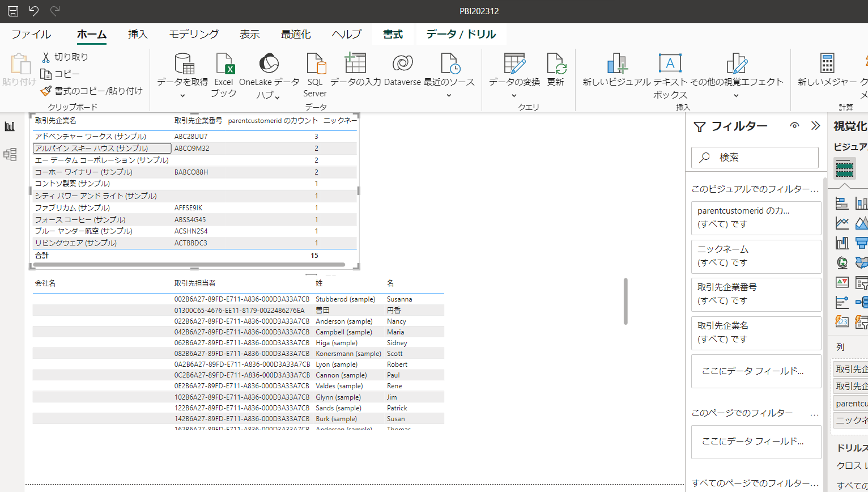The height and width of the screenshot is (492, 868).
Task: Add a 新しいビジュアル (new visual)
Action: (617, 70)
